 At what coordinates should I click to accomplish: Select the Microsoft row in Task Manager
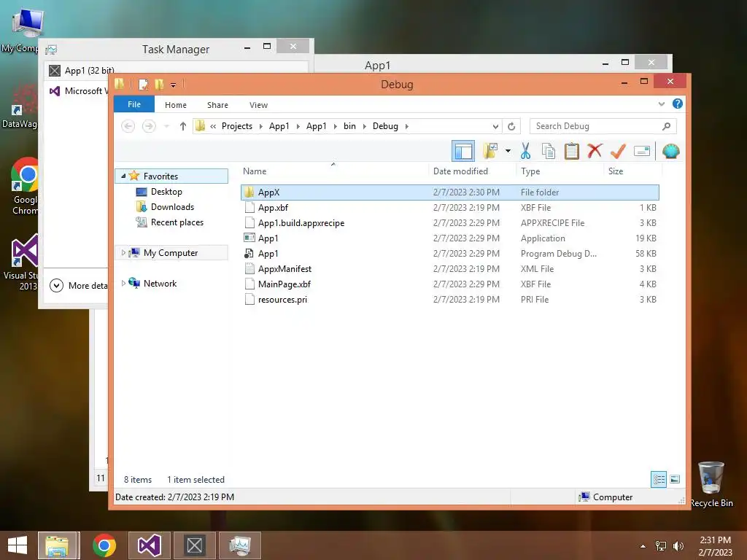(79, 90)
